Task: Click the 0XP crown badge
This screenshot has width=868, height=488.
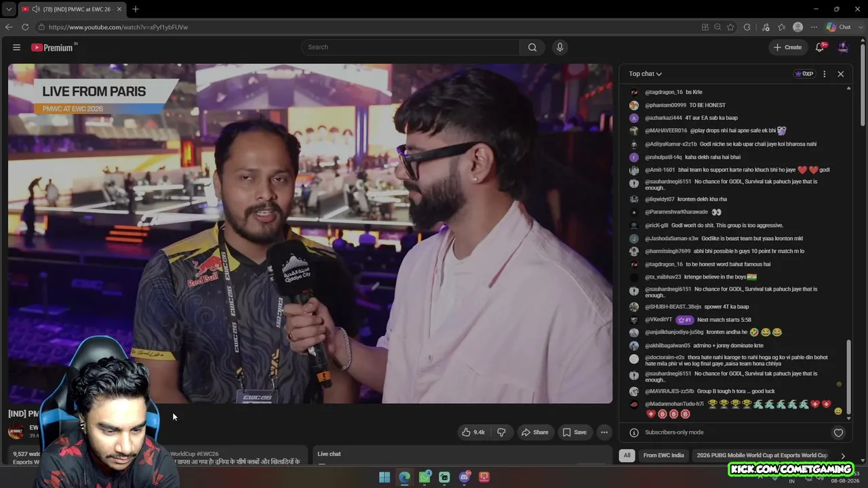Action: coord(804,74)
